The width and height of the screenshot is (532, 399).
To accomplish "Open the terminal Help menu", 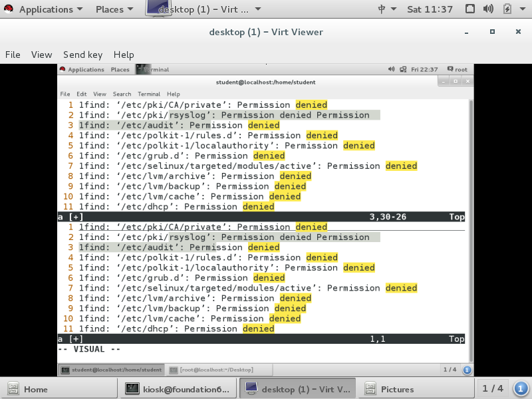I will coord(173,94).
